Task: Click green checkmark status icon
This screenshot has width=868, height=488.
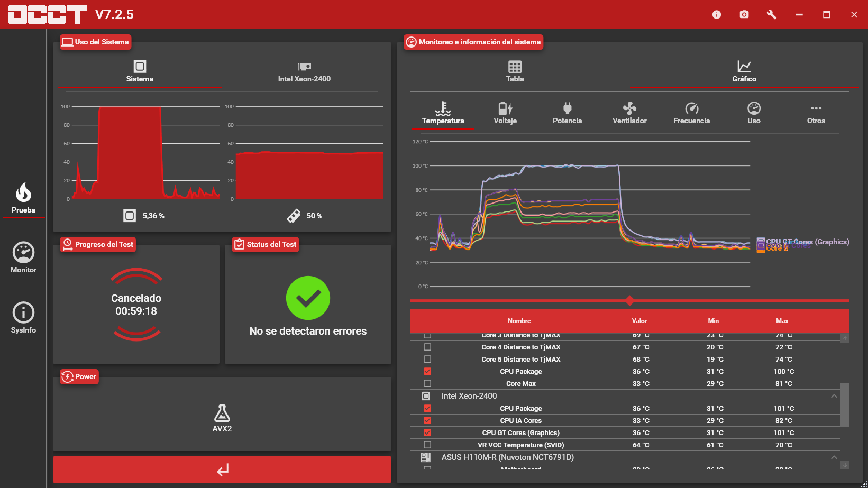Action: click(308, 298)
